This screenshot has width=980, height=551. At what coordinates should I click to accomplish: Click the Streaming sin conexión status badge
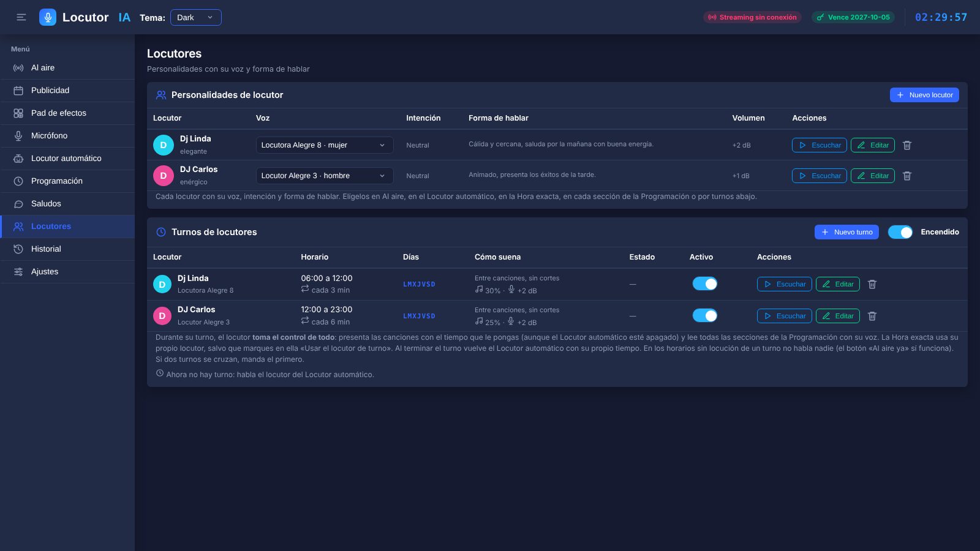click(752, 17)
